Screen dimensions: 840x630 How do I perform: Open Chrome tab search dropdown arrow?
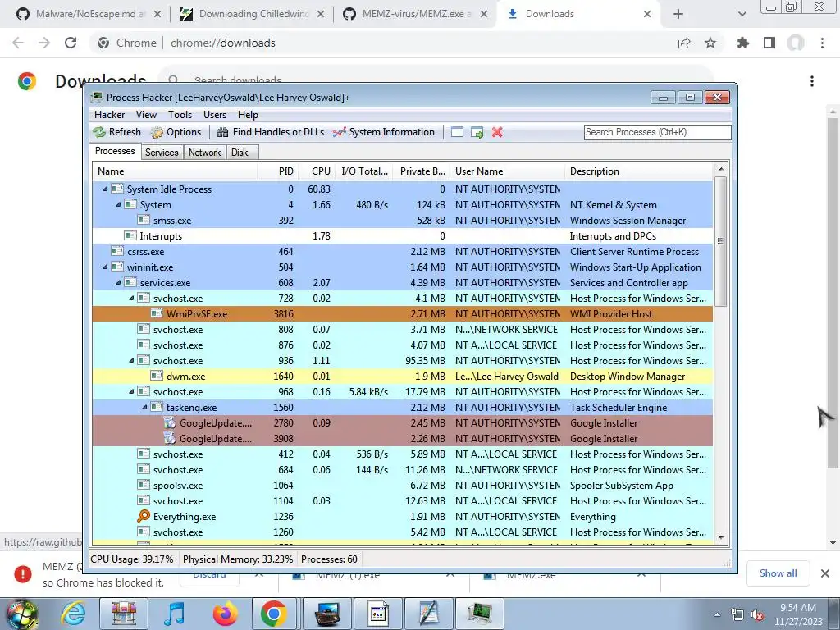point(742,14)
